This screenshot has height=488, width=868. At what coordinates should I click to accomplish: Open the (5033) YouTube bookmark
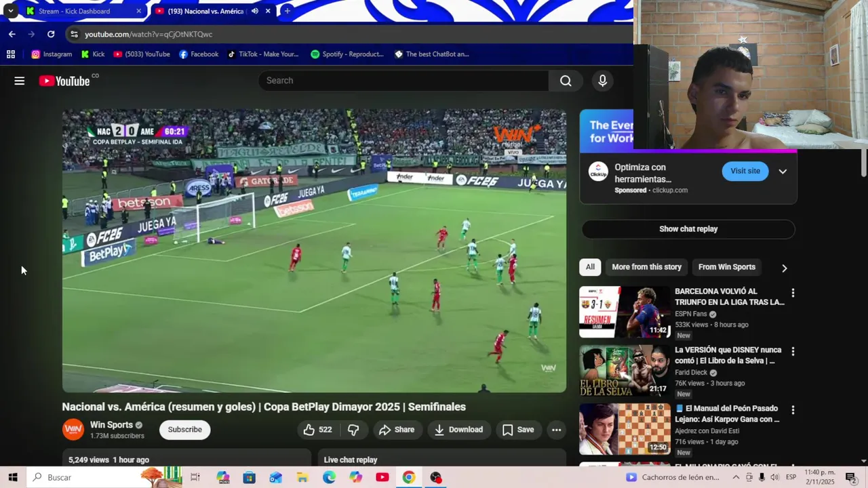coord(142,54)
